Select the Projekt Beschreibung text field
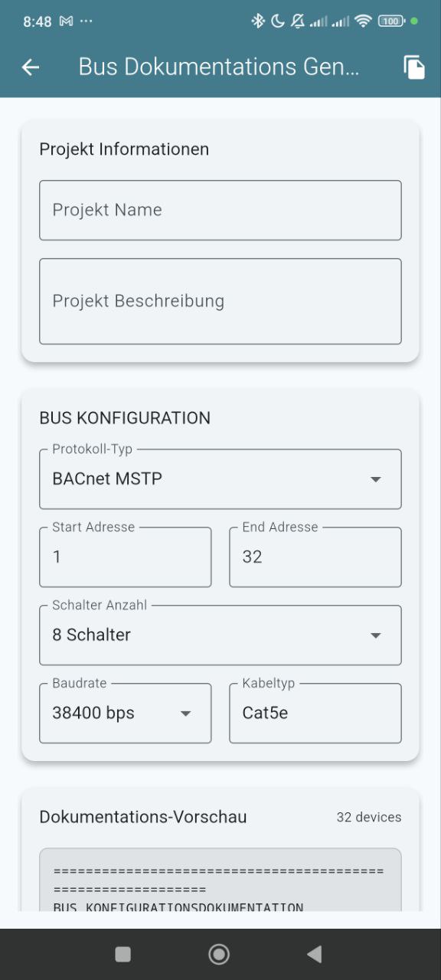The width and height of the screenshot is (441, 980). [220, 300]
